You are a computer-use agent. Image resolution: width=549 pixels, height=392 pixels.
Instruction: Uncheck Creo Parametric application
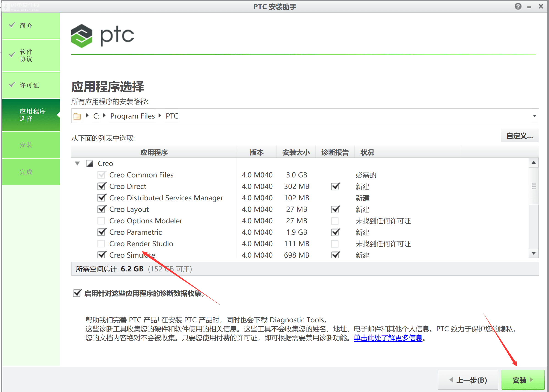(x=101, y=232)
